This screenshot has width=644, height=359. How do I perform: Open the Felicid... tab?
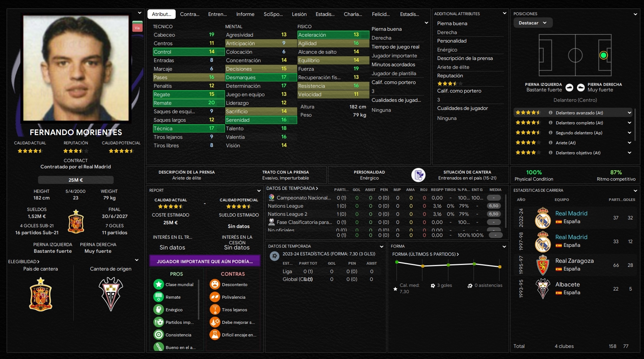381,14
